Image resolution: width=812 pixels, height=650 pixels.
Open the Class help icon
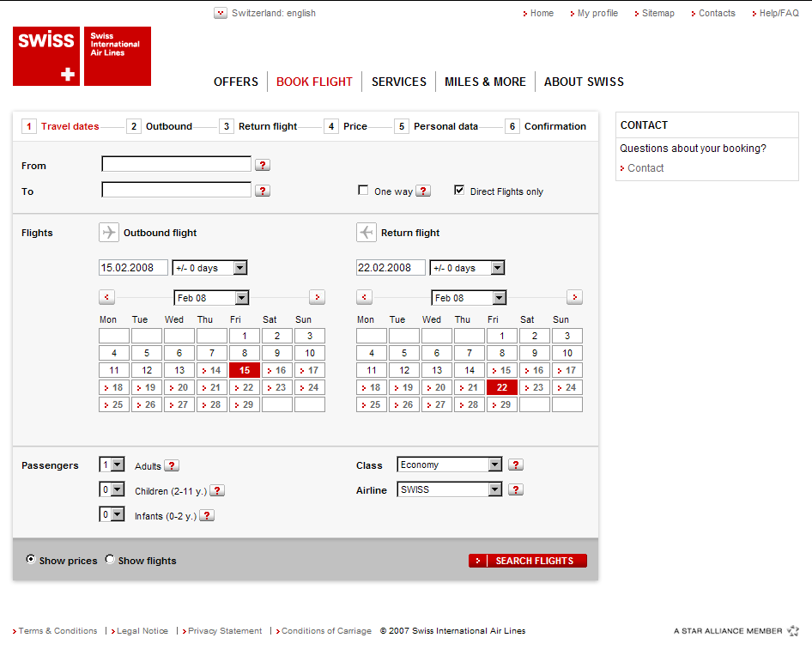click(x=516, y=465)
